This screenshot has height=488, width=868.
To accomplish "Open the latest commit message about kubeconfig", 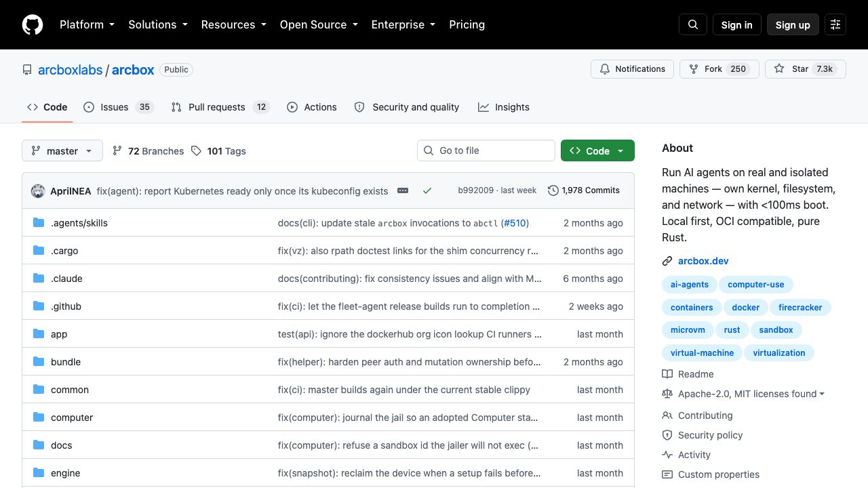I will coord(242,191).
